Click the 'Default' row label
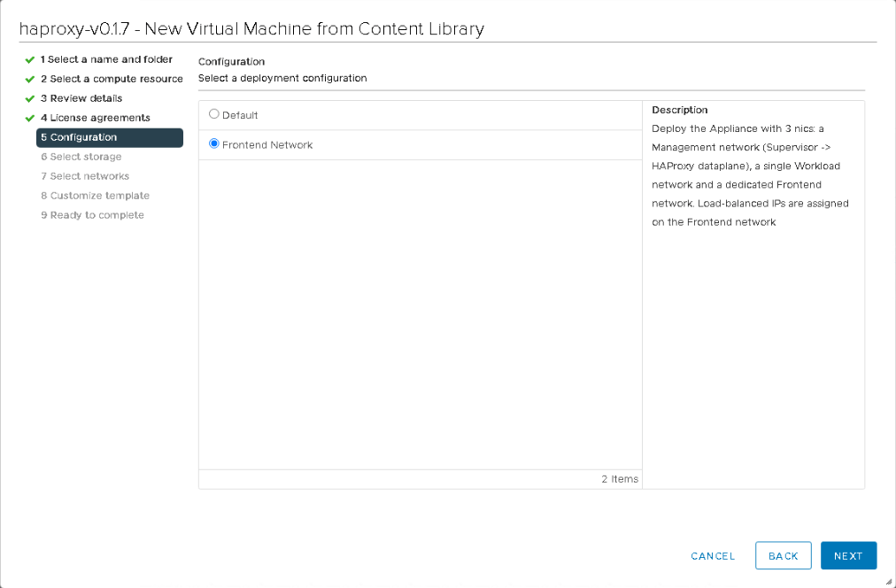 [240, 115]
